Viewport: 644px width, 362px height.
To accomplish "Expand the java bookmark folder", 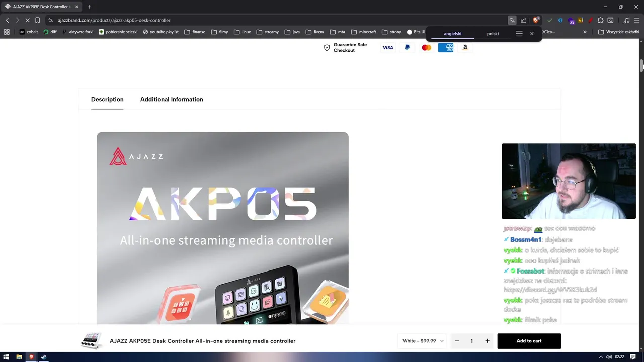I will click(x=292, y=32).
